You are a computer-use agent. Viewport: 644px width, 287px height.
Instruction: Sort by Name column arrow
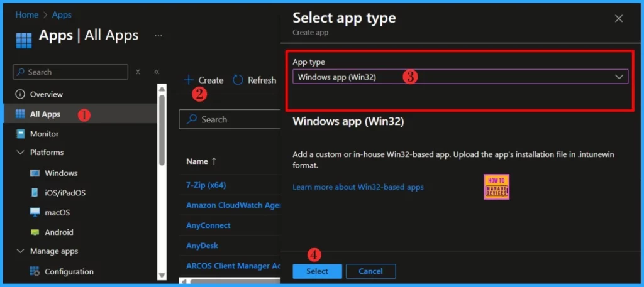214,161
